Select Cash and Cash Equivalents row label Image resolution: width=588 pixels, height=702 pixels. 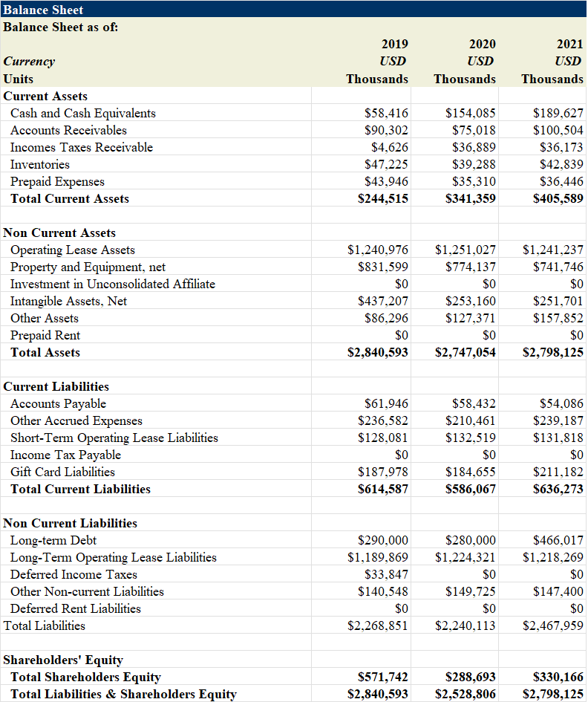83,113
